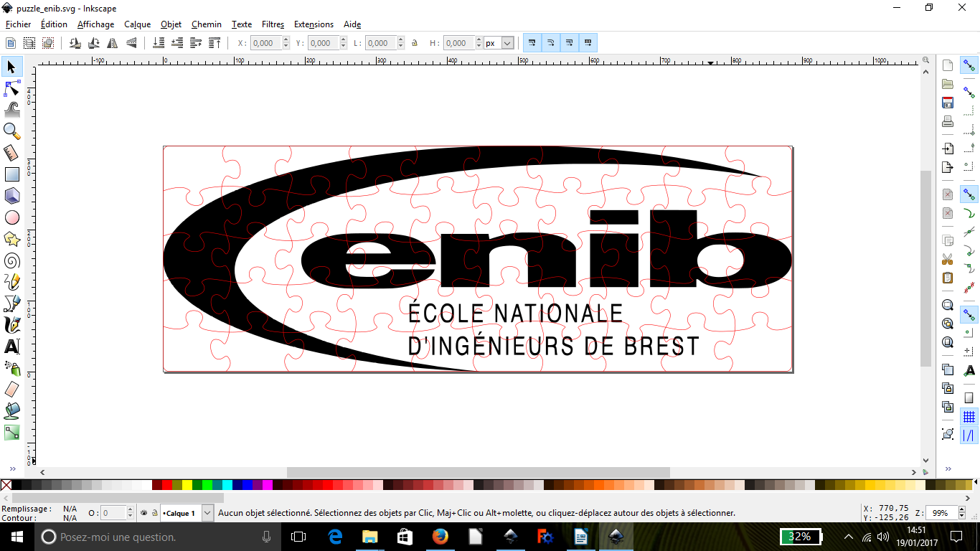Click the H height spinner arrows
This screenshot has width=980, height=551.
point(479,43)
